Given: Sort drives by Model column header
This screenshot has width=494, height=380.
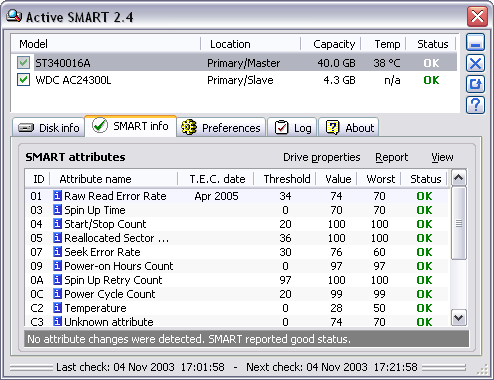Looking at the screenshot, I should click(105, 44).
